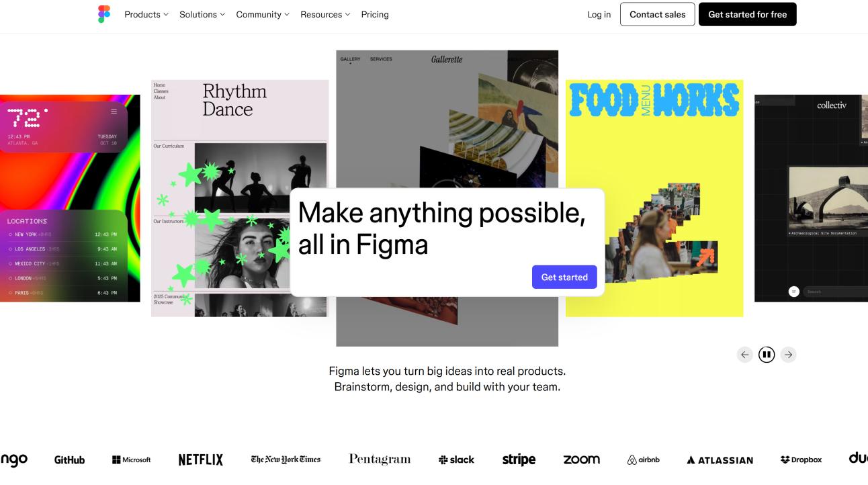The width and height of the screenshot is (868, 485).
Task: Open the Community dropdown
Action: 263,14
